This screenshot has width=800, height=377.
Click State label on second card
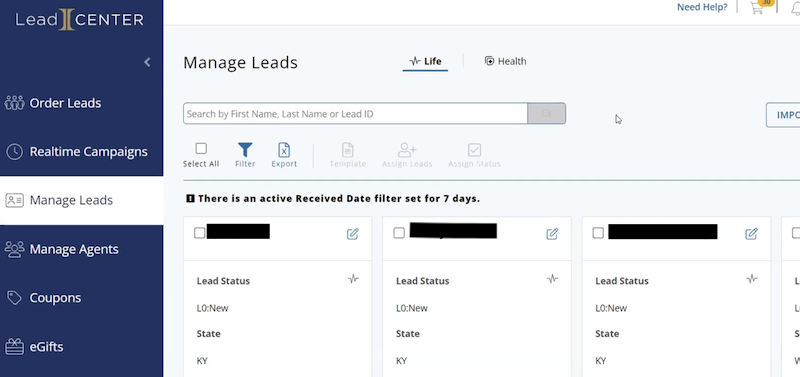(x=408, y=334)
